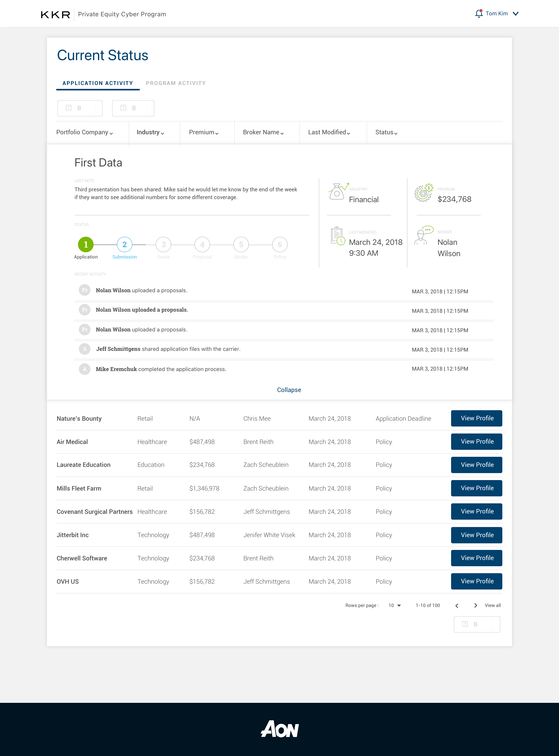Click the Air Medical company name
Screen dimensions: 559x756
tap(72, 442)
